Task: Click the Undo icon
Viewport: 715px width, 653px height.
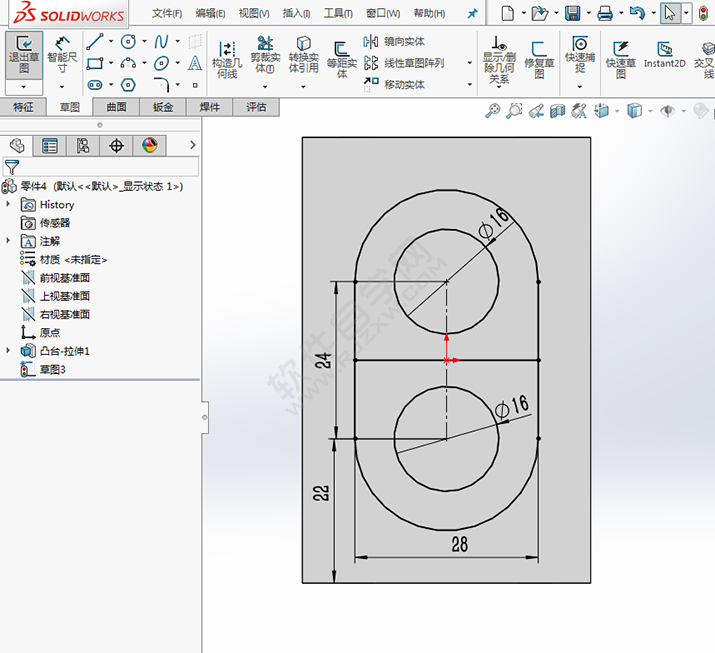Action: [637, 13]
